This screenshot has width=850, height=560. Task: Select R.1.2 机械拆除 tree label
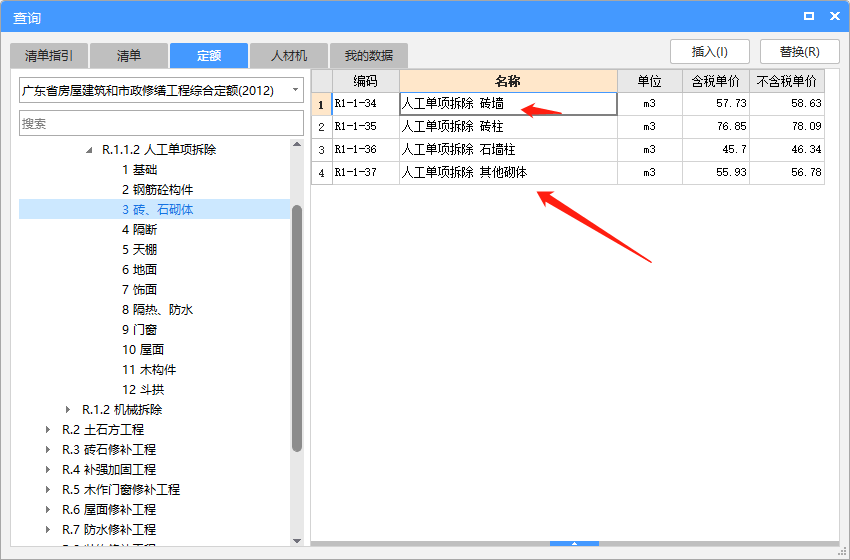coord(122,410)
